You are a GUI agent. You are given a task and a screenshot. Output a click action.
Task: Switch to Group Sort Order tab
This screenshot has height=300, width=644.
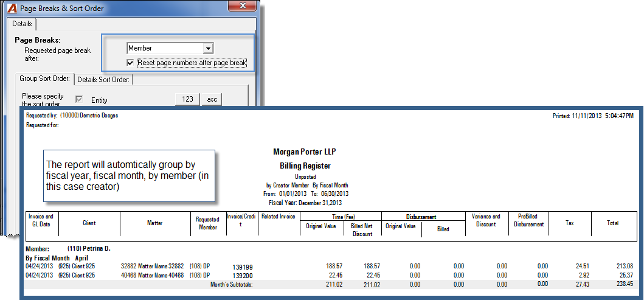coord(44,79)
